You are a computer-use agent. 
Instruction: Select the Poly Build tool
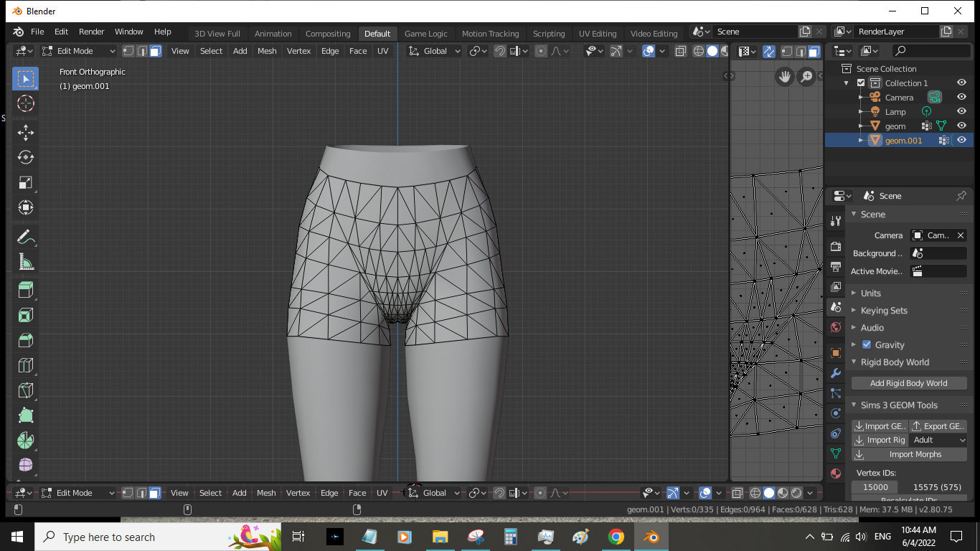[25, 415]
